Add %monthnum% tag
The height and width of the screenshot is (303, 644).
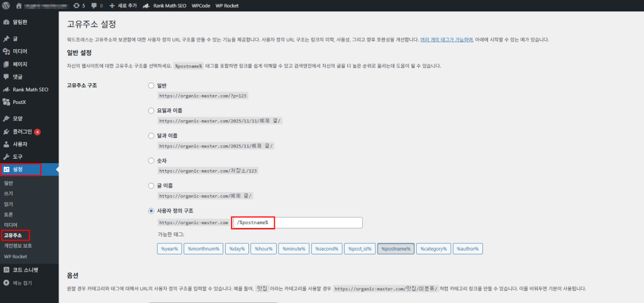point(203,249)
